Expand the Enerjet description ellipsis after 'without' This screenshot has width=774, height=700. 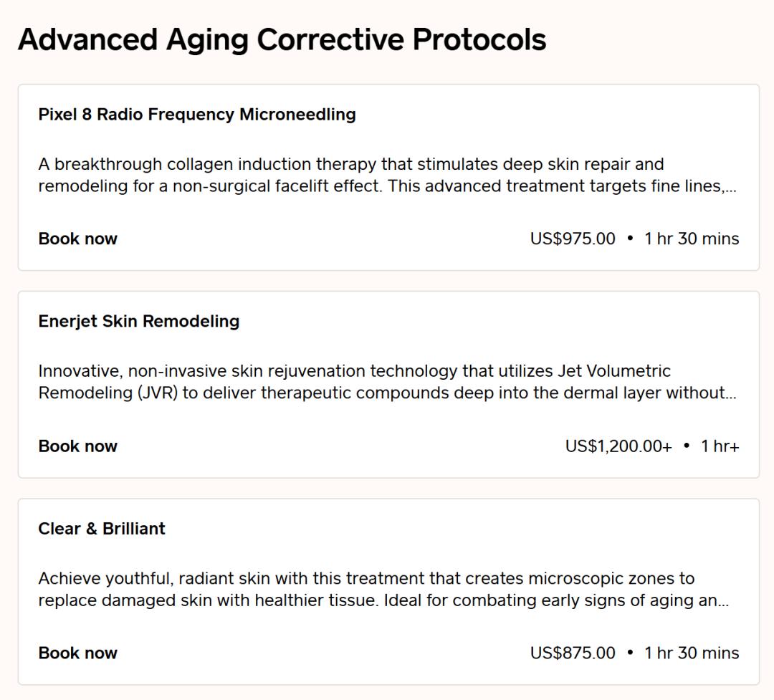point(731,395)
